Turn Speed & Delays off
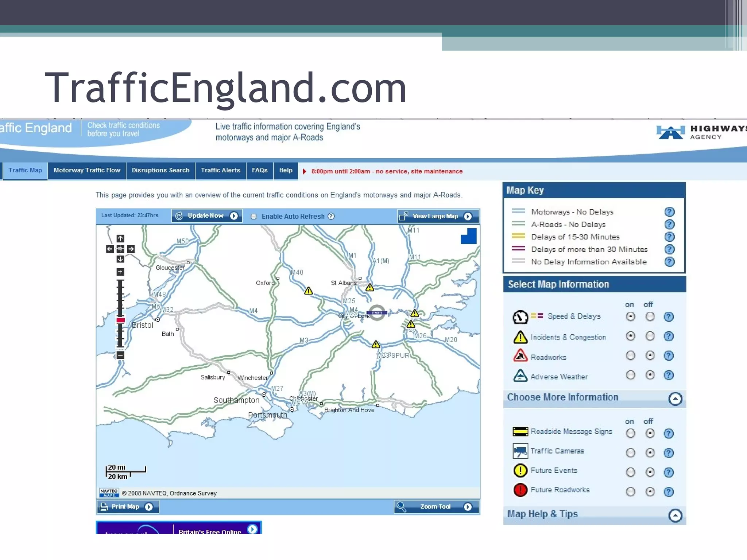This screenshot has height=560, width=747. [x=650, y=317]
